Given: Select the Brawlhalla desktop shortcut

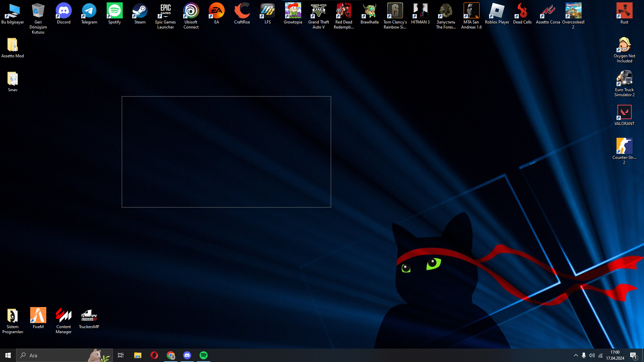Looking at the screenshot, I should coord(370,14).
